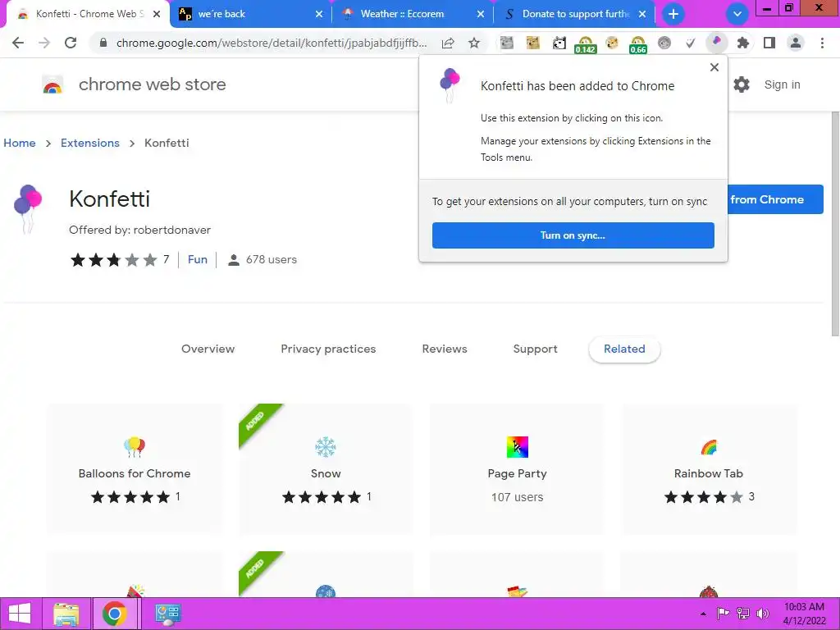Open the Action Center flag icon
The image size is (840, 630).
pos(723,614)
